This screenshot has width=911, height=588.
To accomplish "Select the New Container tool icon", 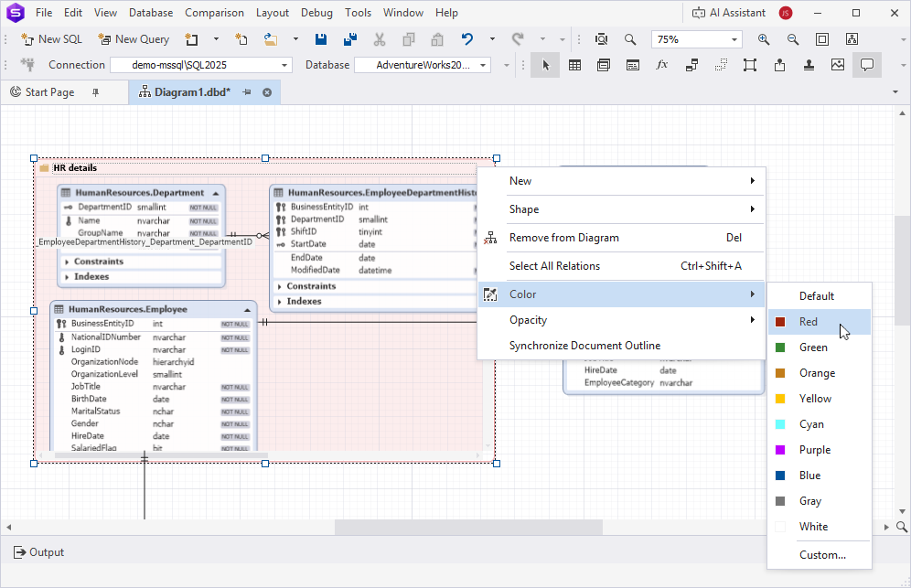I will point(750,65).
